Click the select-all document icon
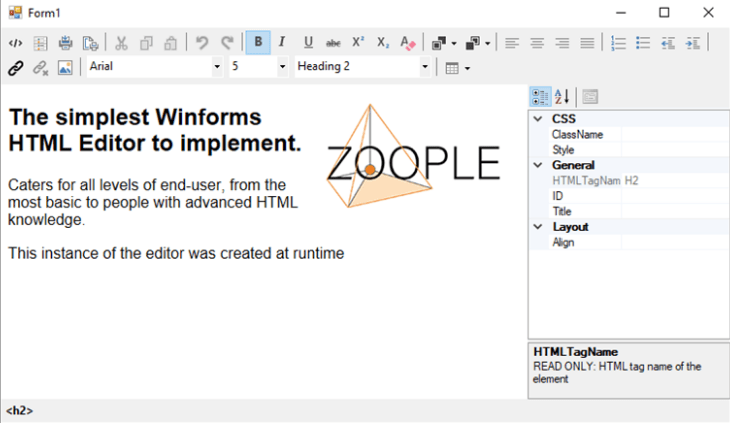 41,43
